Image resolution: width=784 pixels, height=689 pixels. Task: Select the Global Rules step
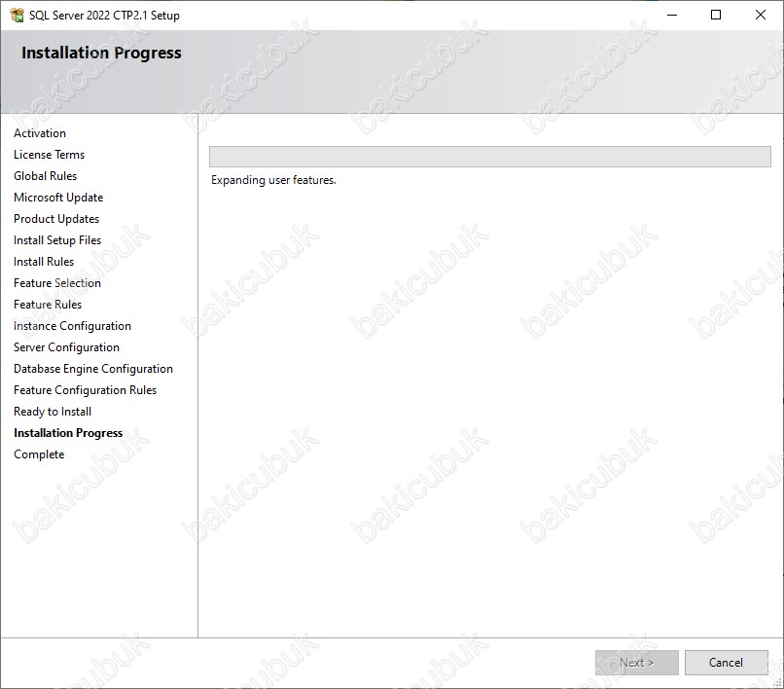point(46,176)
